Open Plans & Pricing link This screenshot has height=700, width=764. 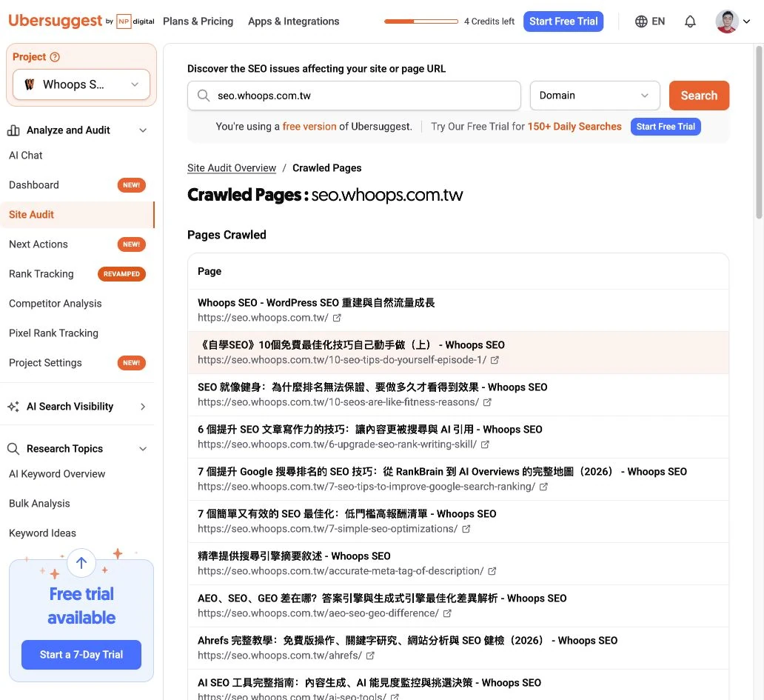tap(198, 21)
